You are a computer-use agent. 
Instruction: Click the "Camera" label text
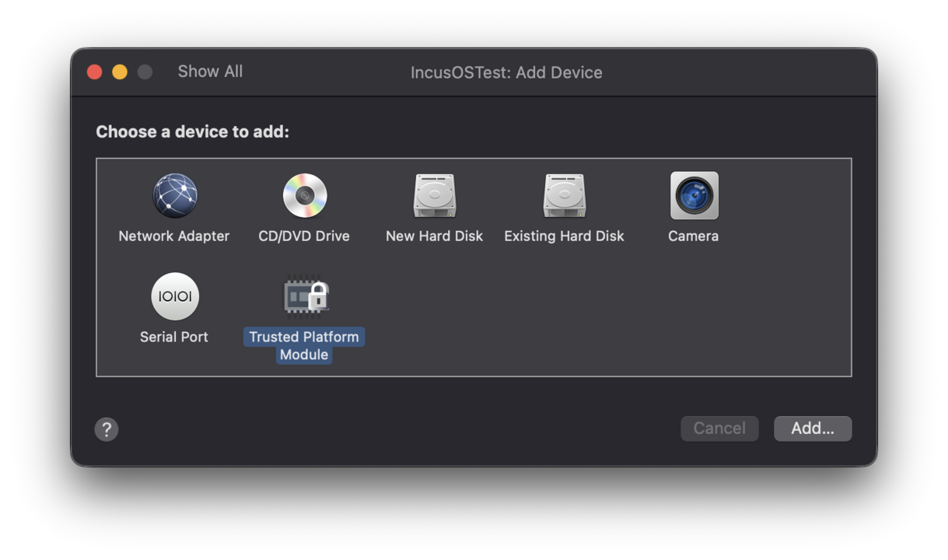point(693,236)
